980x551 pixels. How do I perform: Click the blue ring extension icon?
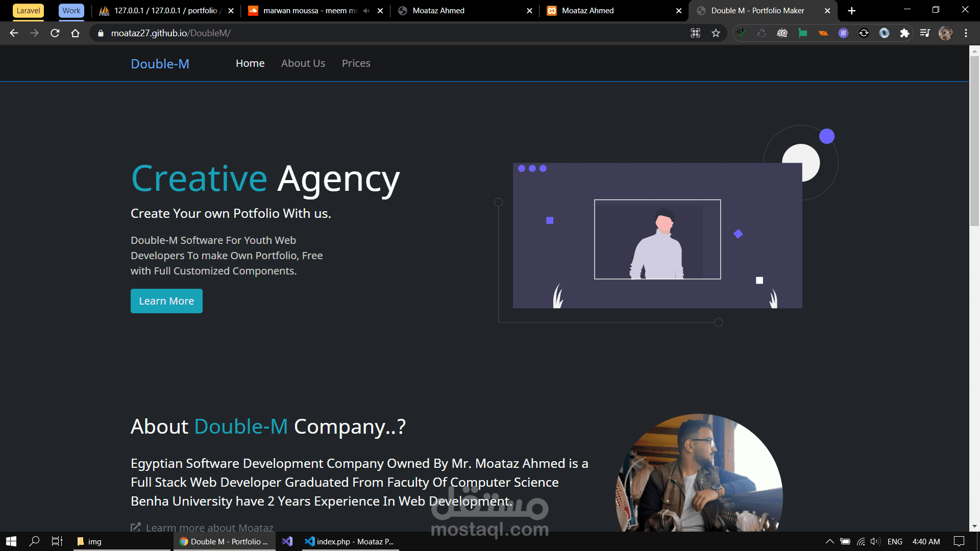tap(884, 33)
